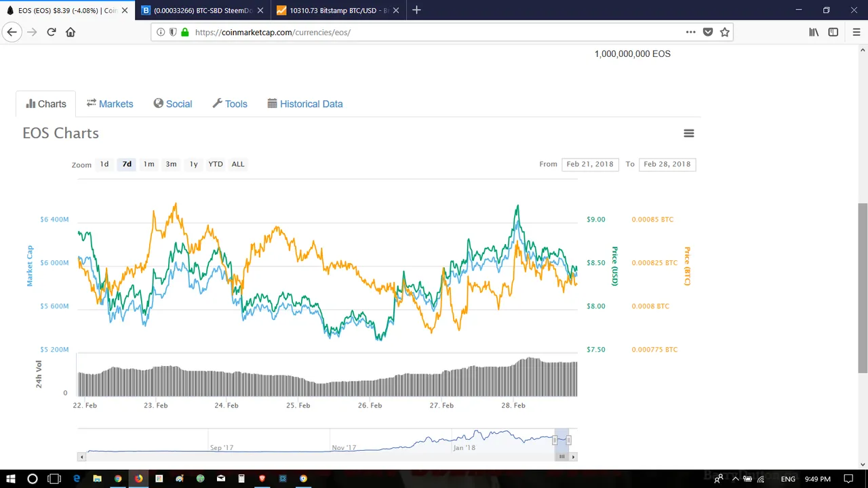Click the ENG language indicator
Viewport: 868px width, 488px height.
tap(788, 479)
